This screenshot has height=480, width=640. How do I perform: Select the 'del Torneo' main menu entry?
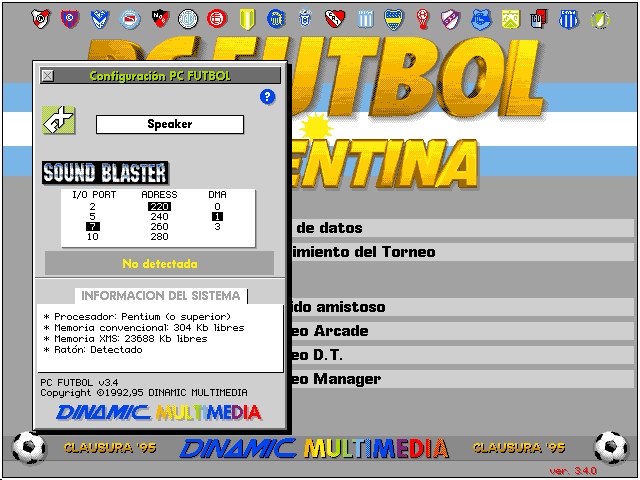click(x=462, y=251)
